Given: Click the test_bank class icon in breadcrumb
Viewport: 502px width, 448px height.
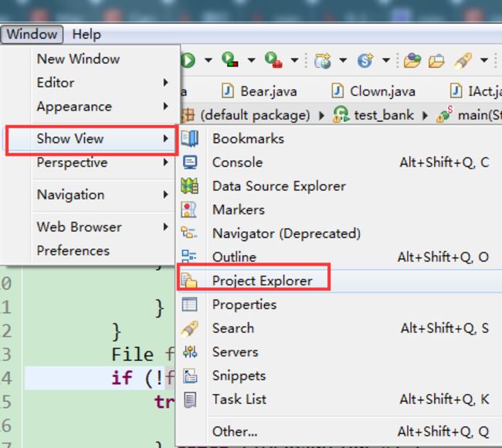Looking at the screenshot, I should point(341,114).
